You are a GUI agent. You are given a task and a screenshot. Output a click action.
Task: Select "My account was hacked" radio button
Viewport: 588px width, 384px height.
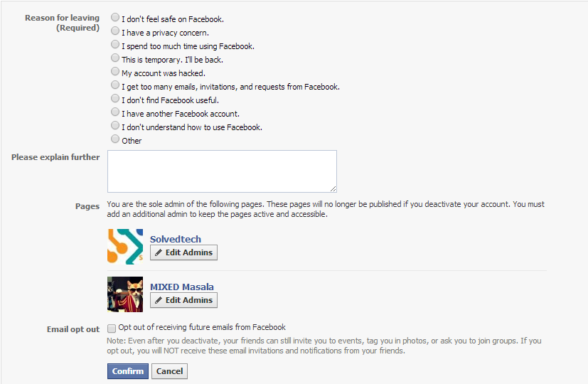115,72
